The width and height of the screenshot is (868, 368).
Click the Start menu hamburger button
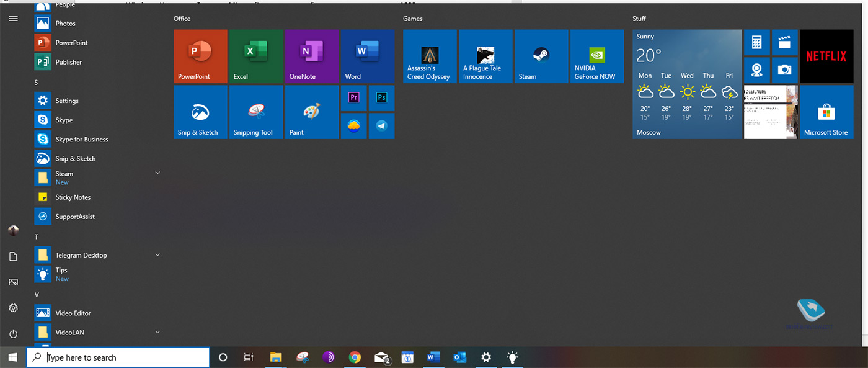(x=14, y=19)
